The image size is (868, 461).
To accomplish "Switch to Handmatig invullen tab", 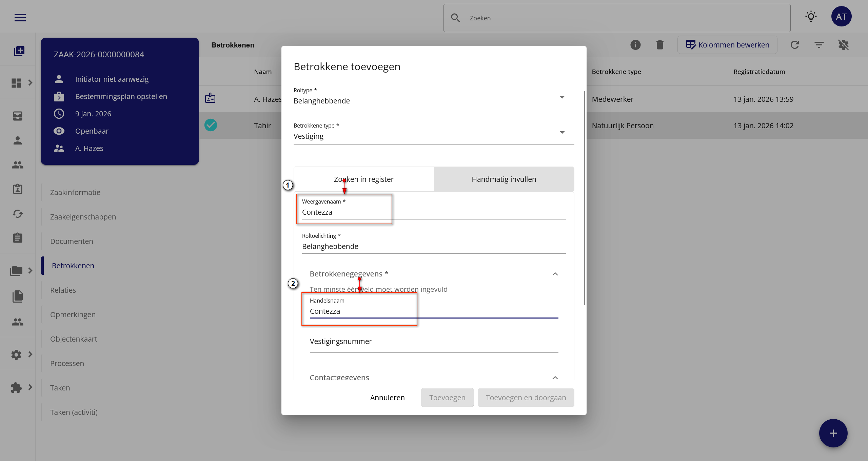I will click(x=504, y=179).
